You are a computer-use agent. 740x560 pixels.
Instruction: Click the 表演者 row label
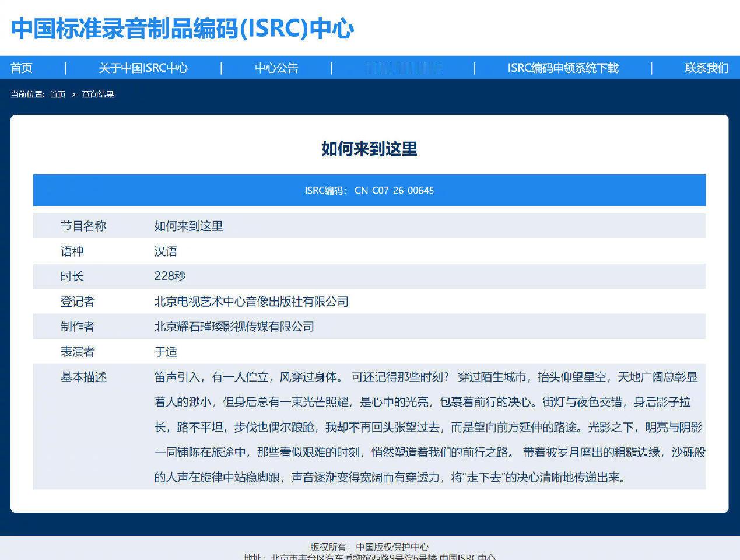(78, 352)
